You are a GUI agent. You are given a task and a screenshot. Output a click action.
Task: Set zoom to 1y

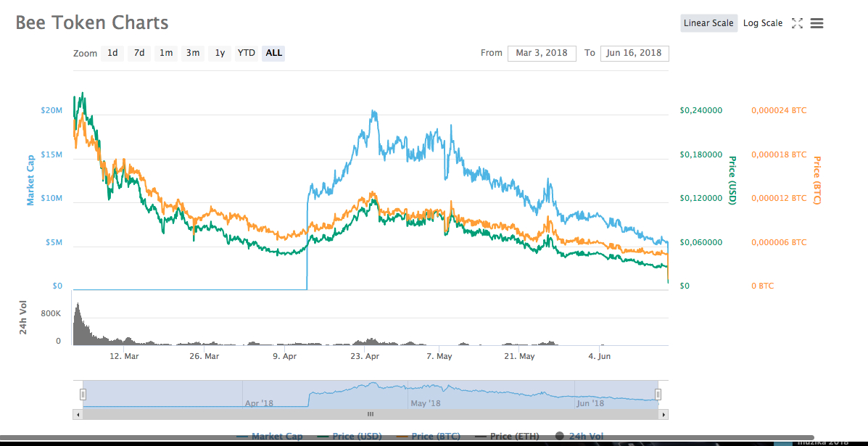click(220, 53)
